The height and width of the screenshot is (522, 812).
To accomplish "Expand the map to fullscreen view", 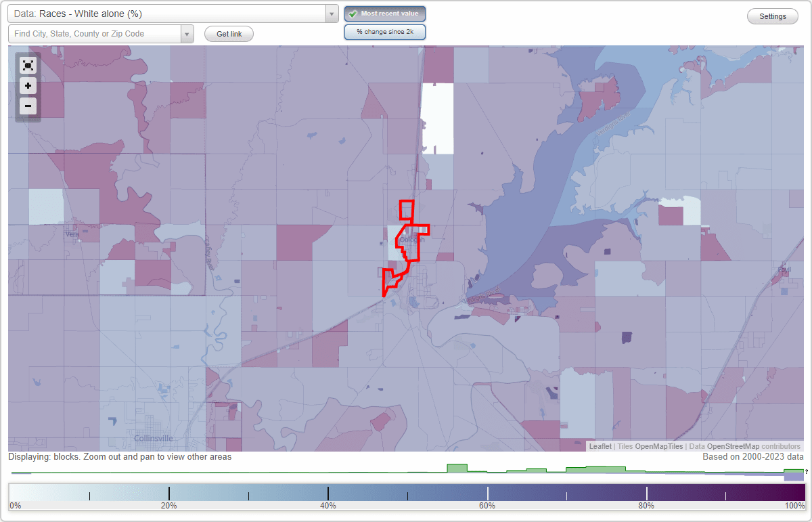I will pos(28,66).
